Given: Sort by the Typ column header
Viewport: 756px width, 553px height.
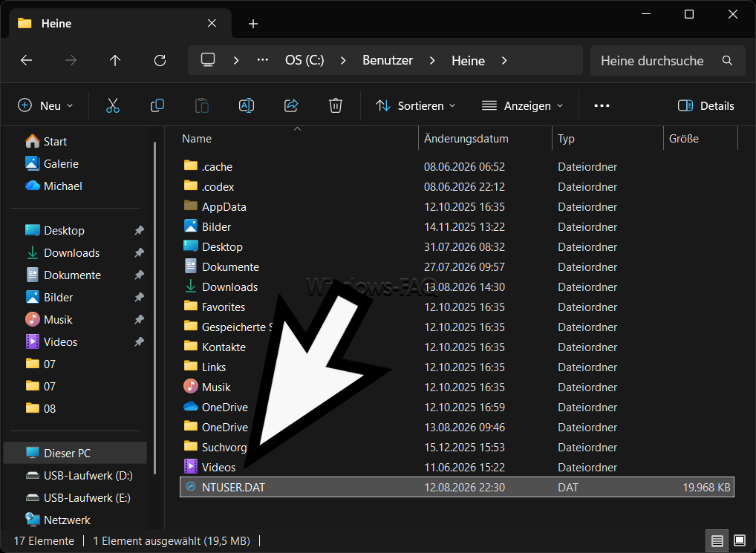Looking at the screenshot, I should pyautogui.click(x=607, y=139).
